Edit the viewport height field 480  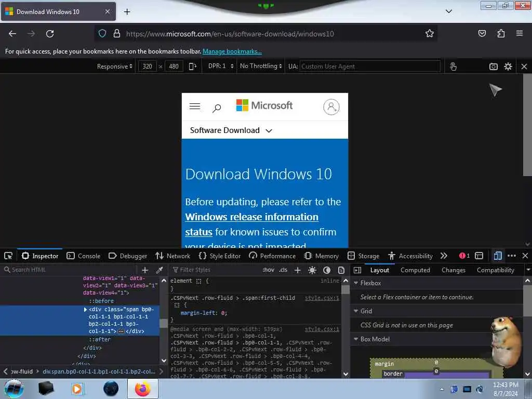[x=174, y=66]
